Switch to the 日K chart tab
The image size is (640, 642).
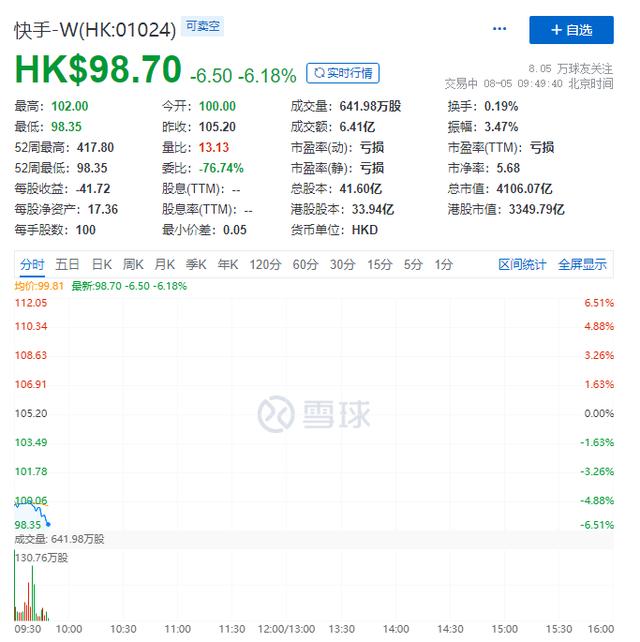tap(102, 264)
